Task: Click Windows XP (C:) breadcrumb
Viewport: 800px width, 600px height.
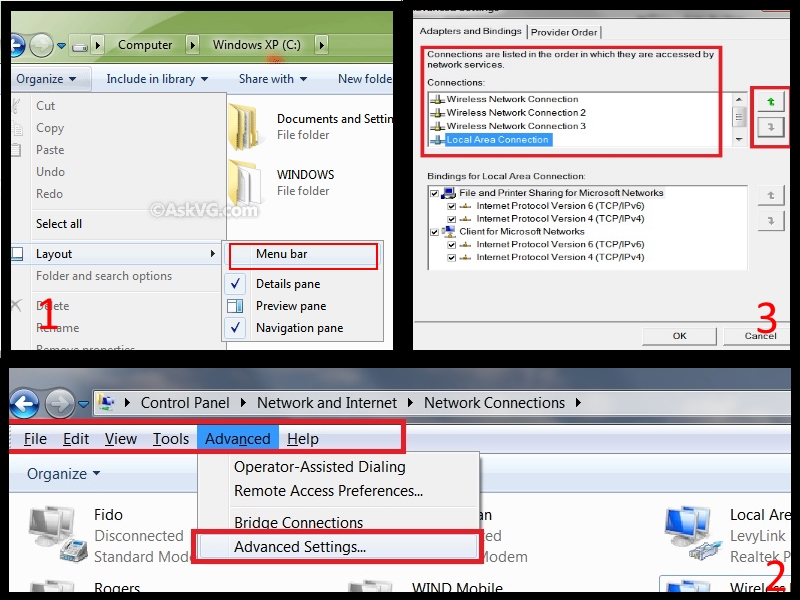Action: (x=257, y=45)
